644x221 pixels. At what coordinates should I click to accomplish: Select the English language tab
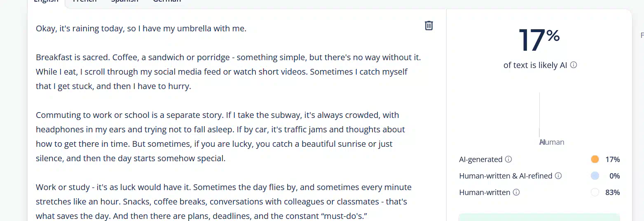(46, 1)
